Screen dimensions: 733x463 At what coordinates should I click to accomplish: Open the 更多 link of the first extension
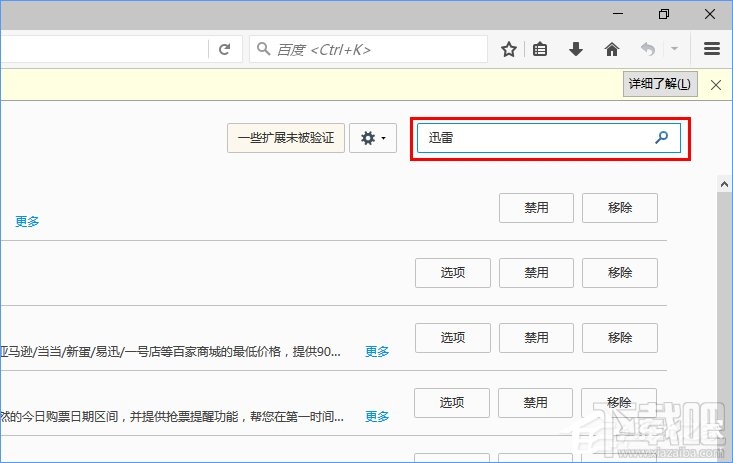pos(27,221)
